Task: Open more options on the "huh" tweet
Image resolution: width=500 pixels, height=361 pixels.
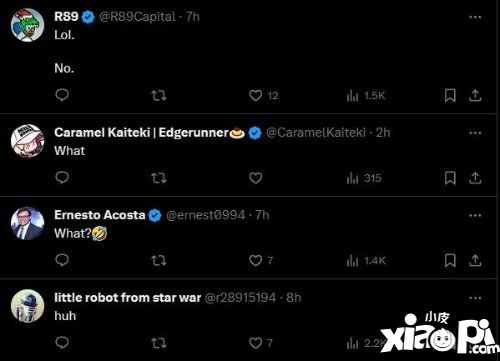Action: tap(475, 298)
